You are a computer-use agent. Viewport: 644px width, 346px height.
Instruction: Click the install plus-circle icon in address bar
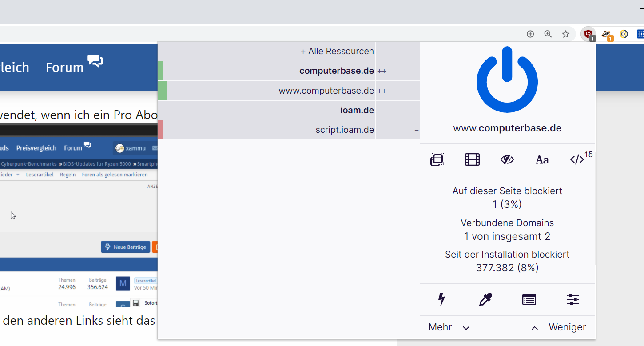pos(530,34)
